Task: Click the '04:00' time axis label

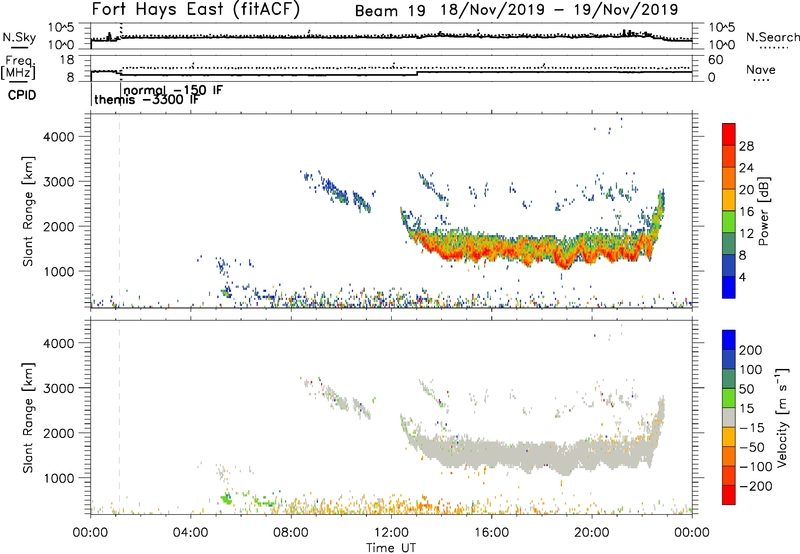Action: pos(191,533)
